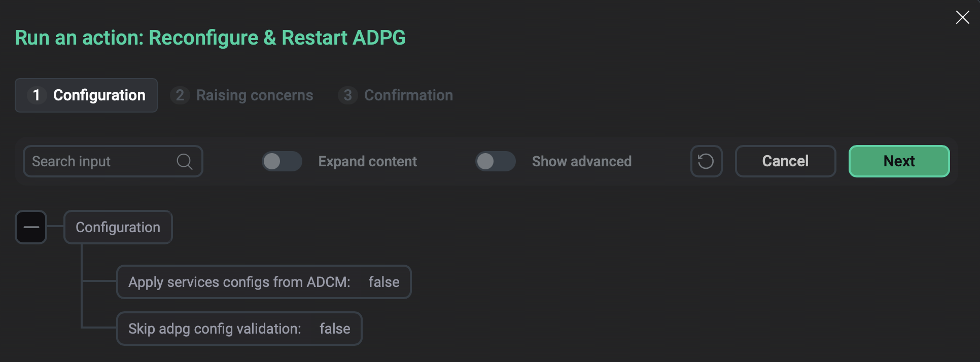Select the Apply services configs from ADCM node
The image size is (980, 362).
tap(264, 282)
